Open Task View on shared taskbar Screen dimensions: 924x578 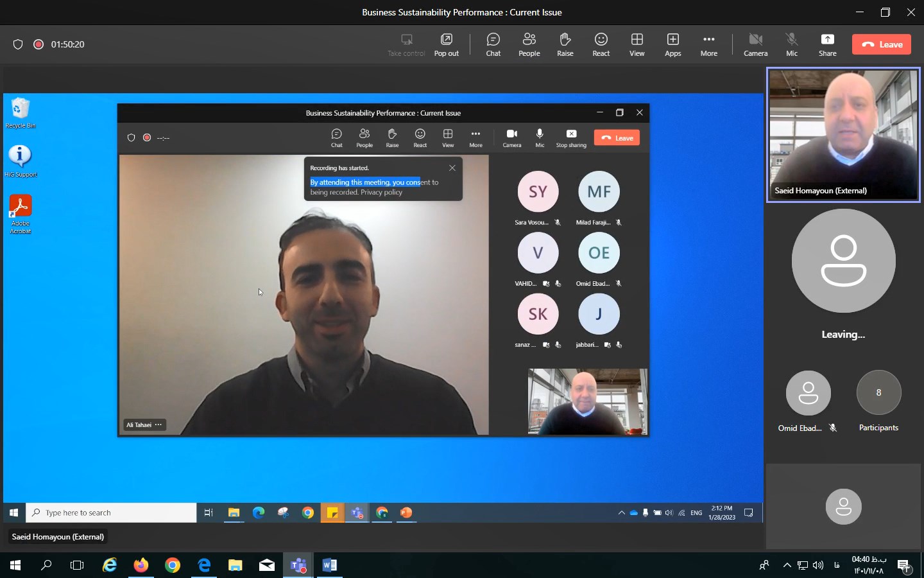coord(209,512)
